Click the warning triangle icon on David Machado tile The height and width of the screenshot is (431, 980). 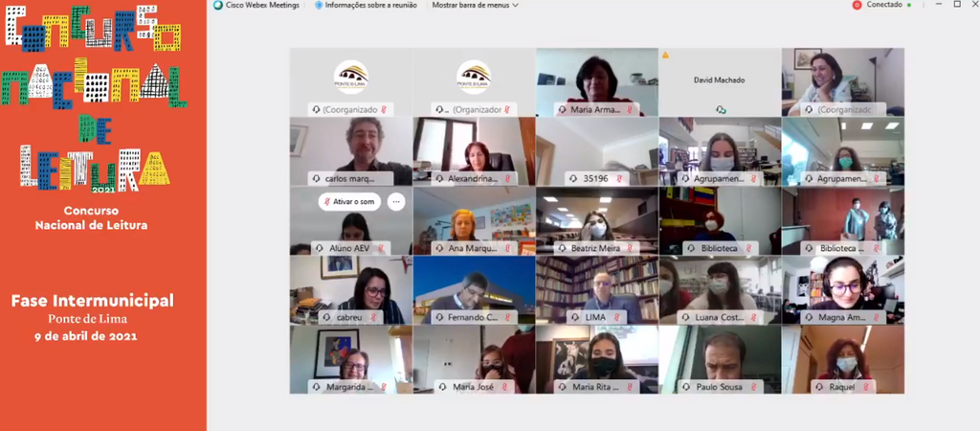665,56
